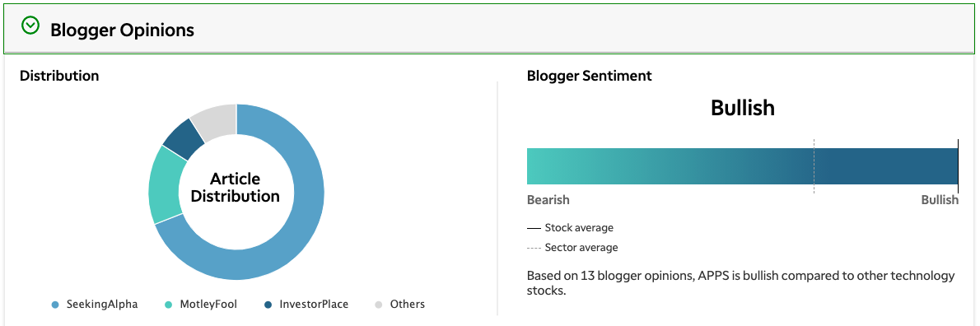Viewport: 980px width, 326px height.
Task: Select SeekingAlpha legend dot
Action: 56,305
